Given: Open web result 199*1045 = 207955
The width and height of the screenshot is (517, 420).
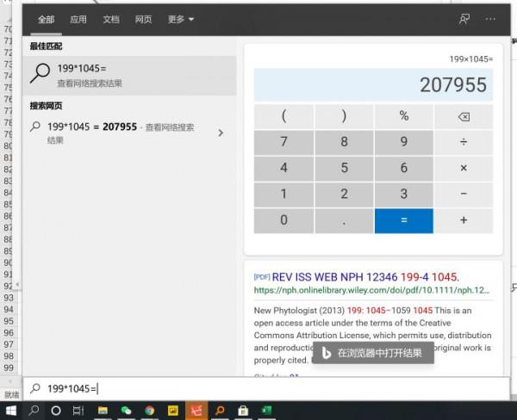Looking at the screenshot, I should click(x=121, y=133).
